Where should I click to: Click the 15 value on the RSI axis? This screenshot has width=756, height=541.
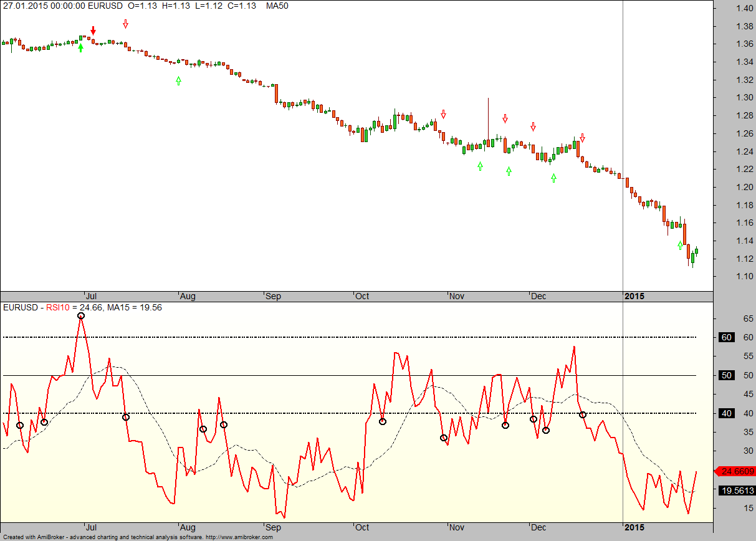click(748, 508)
